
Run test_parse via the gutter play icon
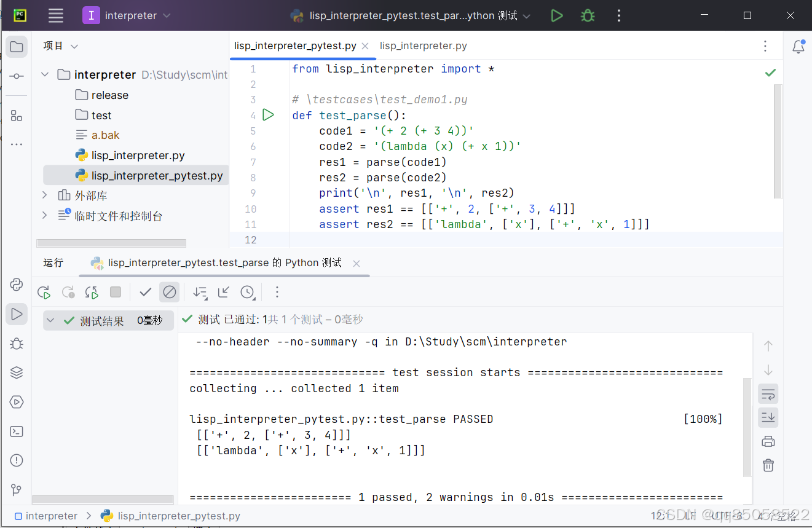(267, 114)
